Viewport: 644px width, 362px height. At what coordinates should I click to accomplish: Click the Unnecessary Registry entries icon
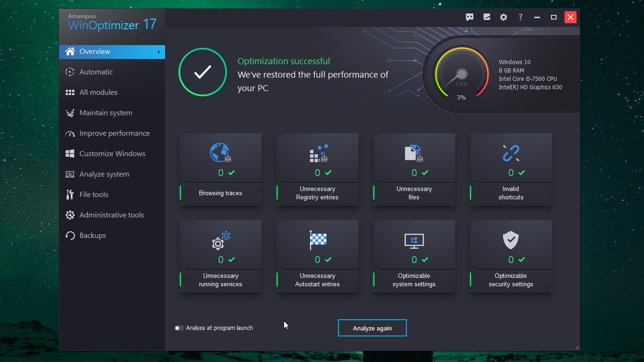319,153
